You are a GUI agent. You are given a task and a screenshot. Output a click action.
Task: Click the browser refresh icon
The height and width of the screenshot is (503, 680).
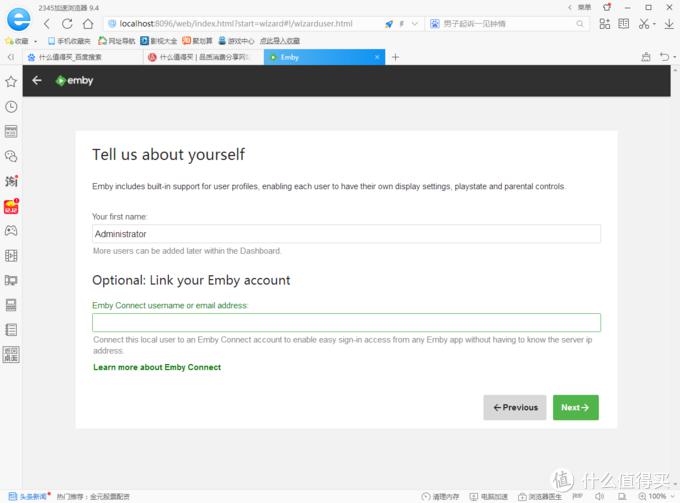(x=67, y=23)
